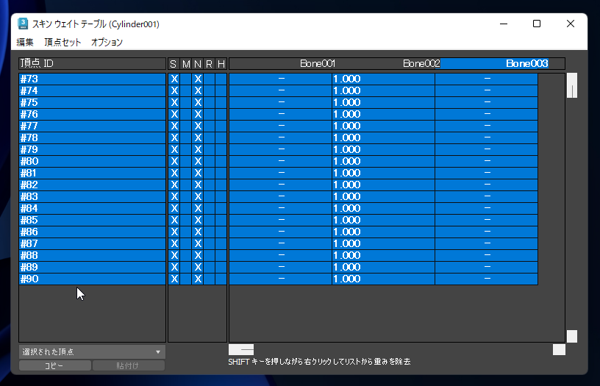The image size is (600, 386).
Task: Click the M column header
Action: click(186, 64)
